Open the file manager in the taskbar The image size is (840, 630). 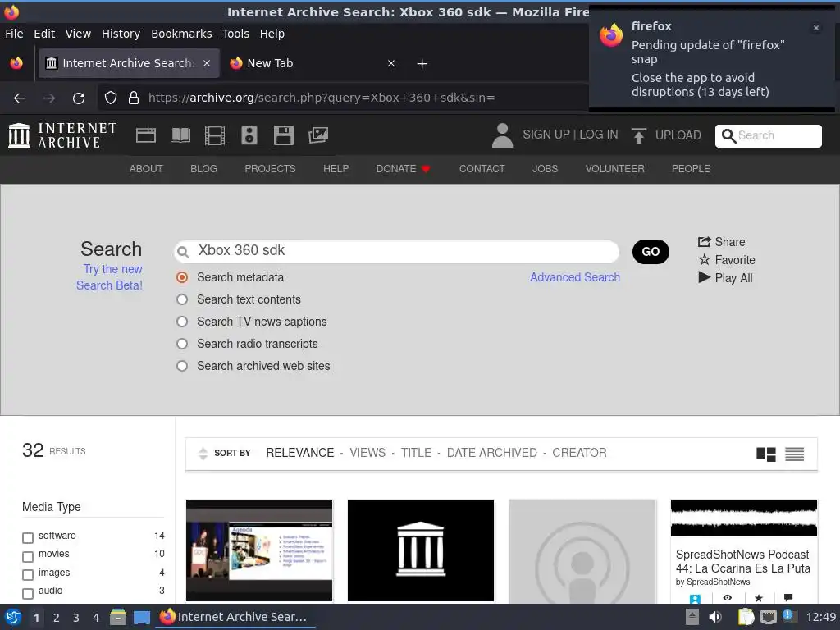click(118, 617)
